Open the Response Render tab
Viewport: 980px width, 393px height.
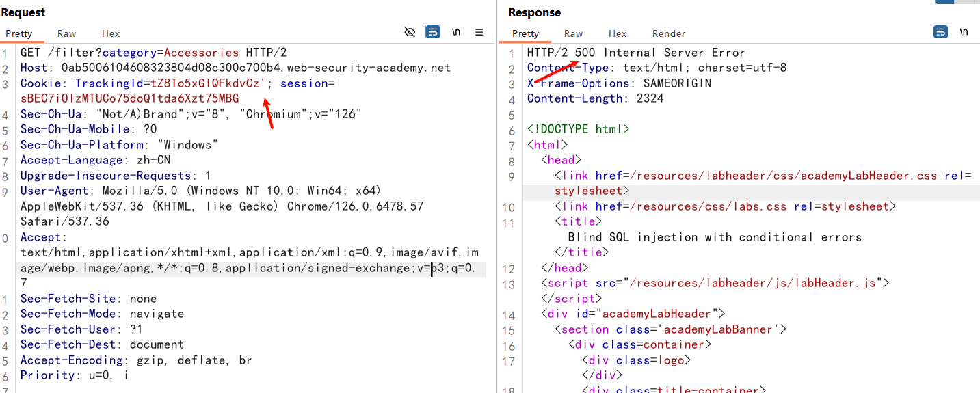tap(668, 33)
